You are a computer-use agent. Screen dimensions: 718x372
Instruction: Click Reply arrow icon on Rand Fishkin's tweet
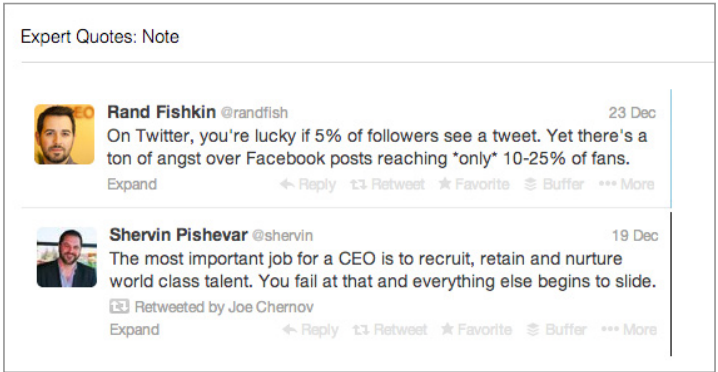[287, 184]
